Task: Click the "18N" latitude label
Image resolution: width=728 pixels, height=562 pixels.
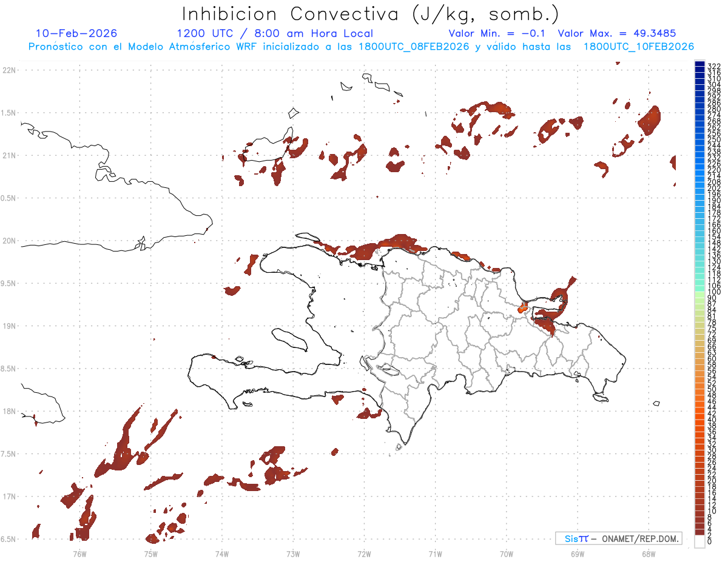Action: (x=9, y=412)
